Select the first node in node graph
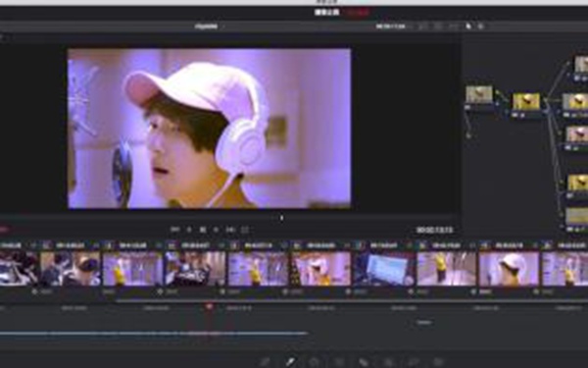The height and width of the screenshot is (368, 588). pyautogui.click(x=479, y=94)
